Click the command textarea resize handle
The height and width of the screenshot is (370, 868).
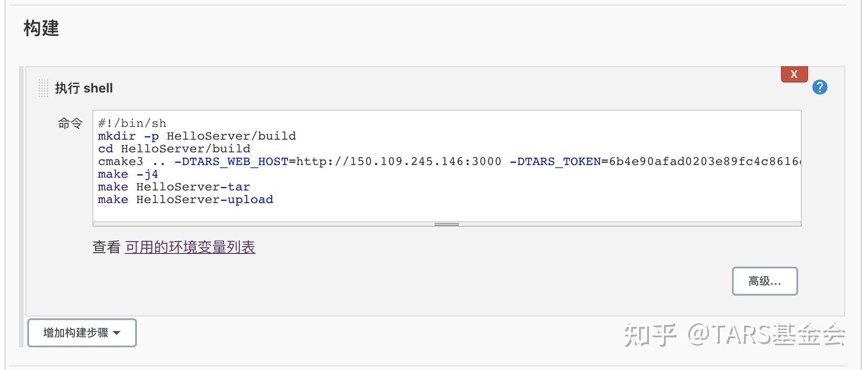[446, 224]
